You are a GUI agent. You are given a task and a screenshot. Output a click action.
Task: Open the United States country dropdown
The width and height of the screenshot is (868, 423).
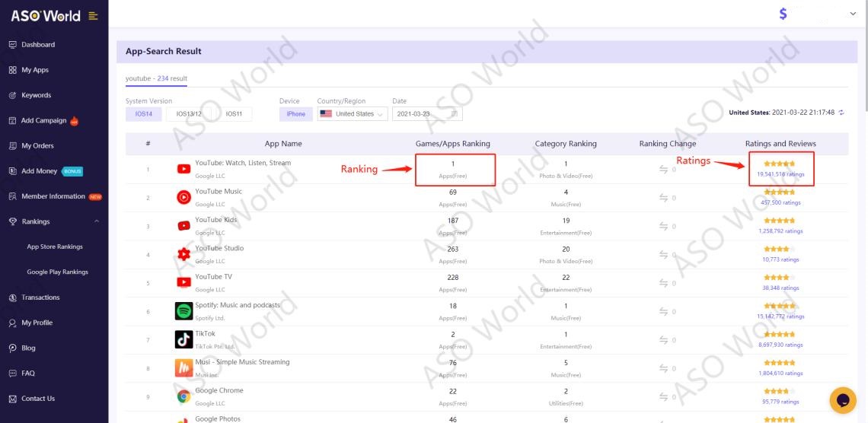coord(353,114)
